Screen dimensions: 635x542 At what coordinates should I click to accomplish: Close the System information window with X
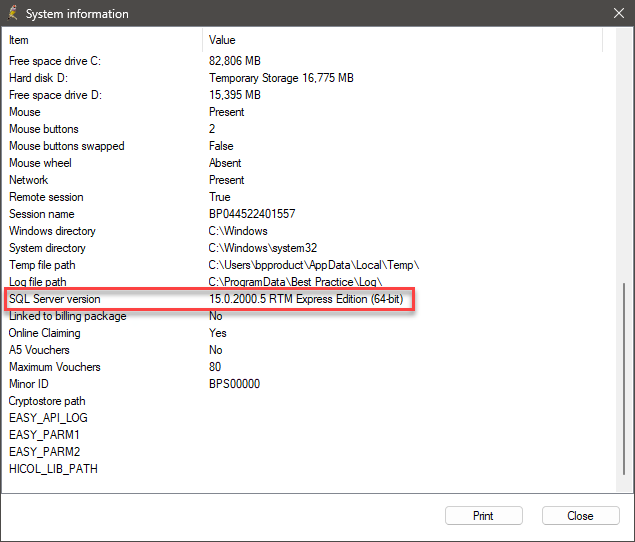(x=618, y=13)
